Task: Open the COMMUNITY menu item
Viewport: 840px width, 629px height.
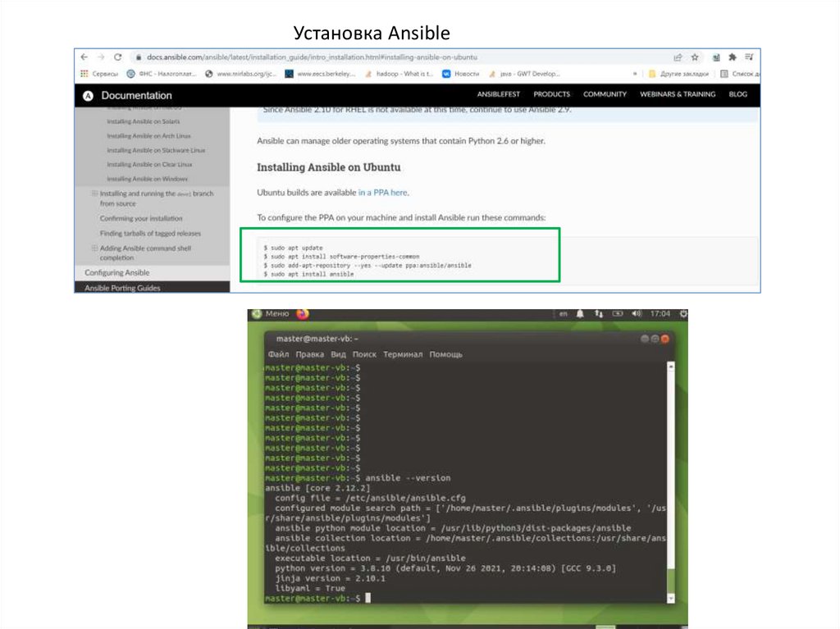Action: coord(605,94)
